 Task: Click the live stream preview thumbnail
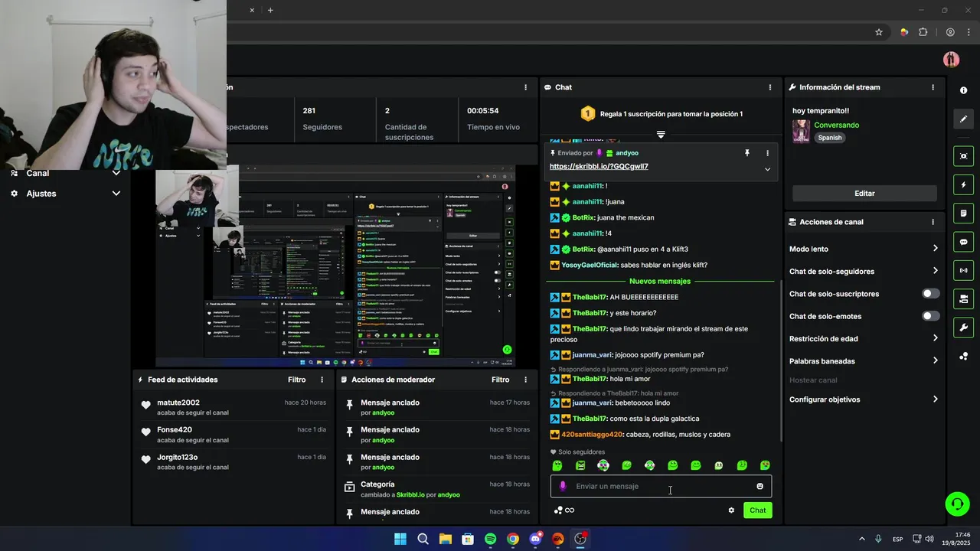click(335, 266)
